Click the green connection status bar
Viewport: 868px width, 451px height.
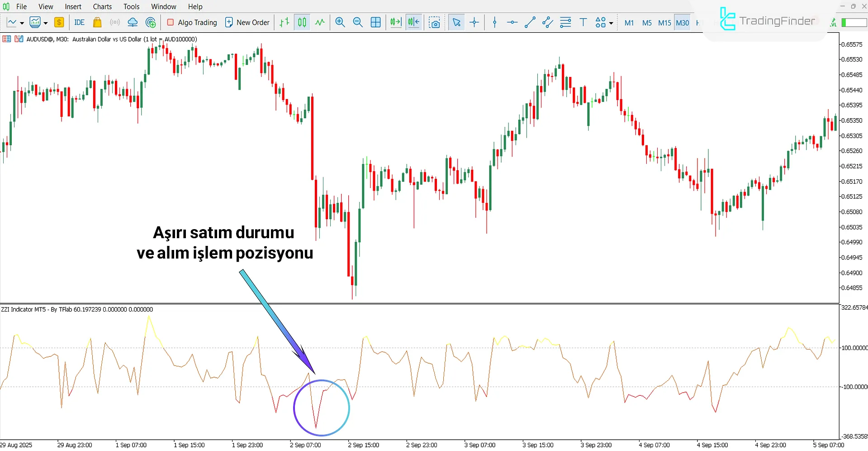click(854, 23)
